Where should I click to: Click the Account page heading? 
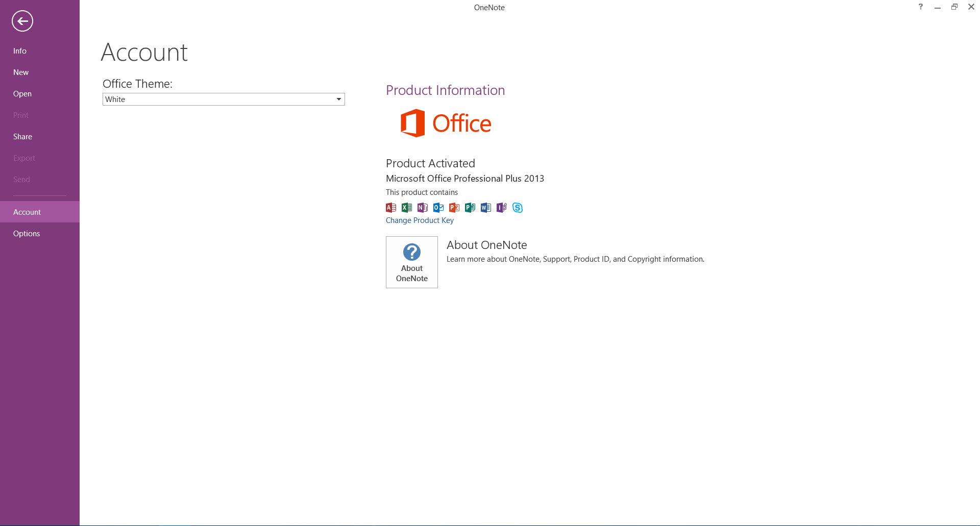pos(144,52)
